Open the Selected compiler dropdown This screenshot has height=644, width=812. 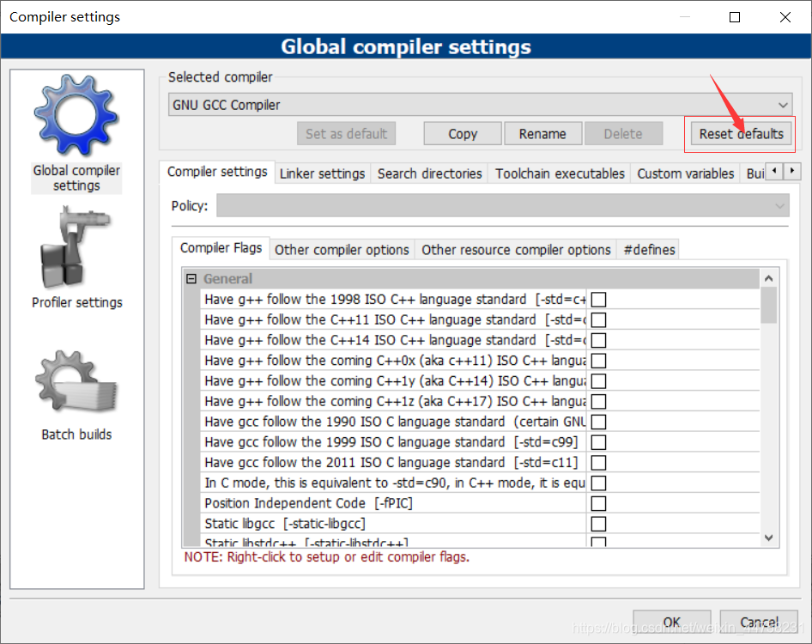(480, 105)
